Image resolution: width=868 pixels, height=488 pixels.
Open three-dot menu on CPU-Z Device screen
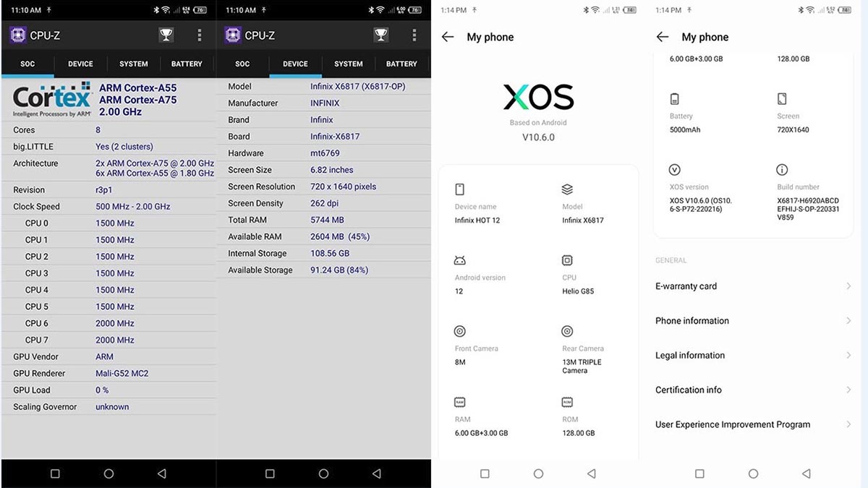(x=414, y=35)
